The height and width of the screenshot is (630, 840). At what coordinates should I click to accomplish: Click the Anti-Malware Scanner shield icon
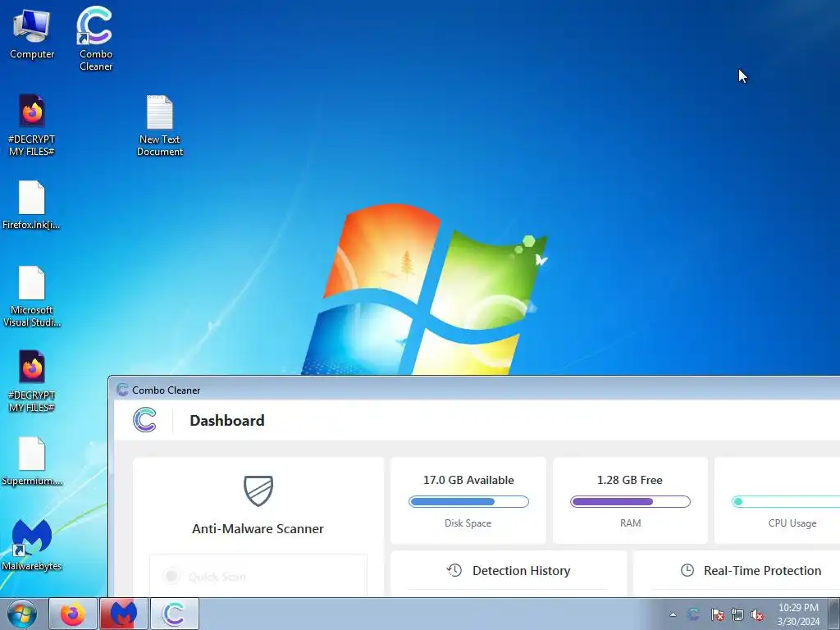point(258,491)
